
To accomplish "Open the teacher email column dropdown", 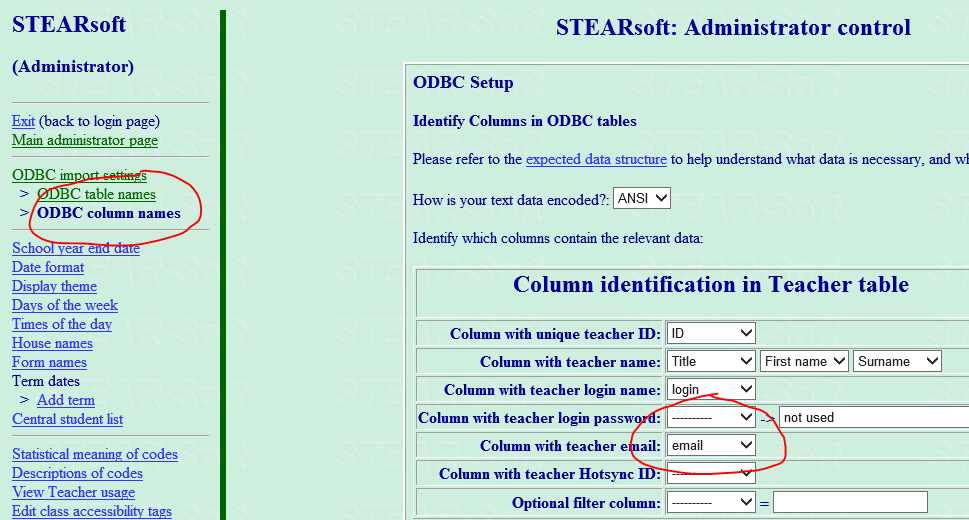I will (x=711, y=446).
